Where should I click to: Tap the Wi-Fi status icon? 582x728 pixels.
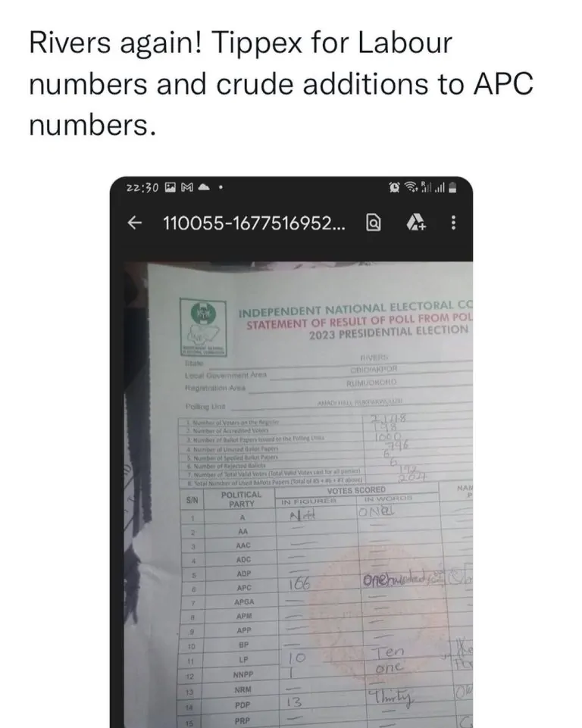pyautogui.click(x=411, y=187)
